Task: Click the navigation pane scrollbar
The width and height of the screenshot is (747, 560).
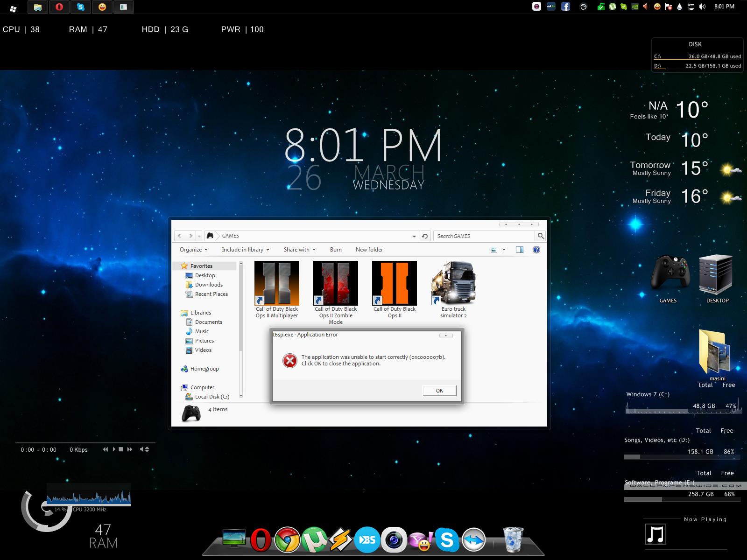Action: [x=241, y=308]
